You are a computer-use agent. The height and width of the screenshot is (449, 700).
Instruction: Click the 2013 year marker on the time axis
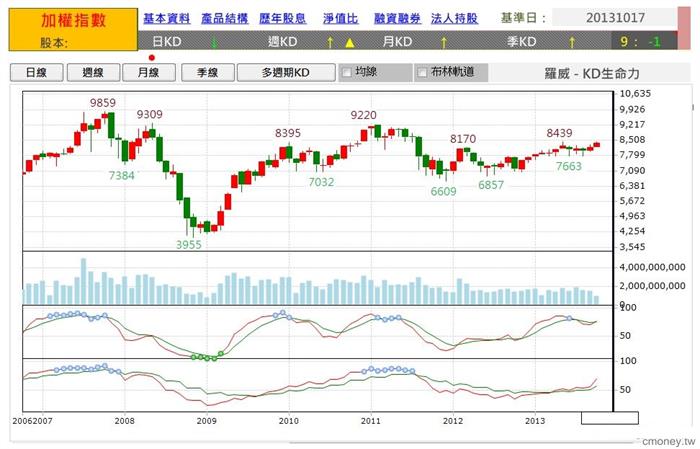coord(535,421)
